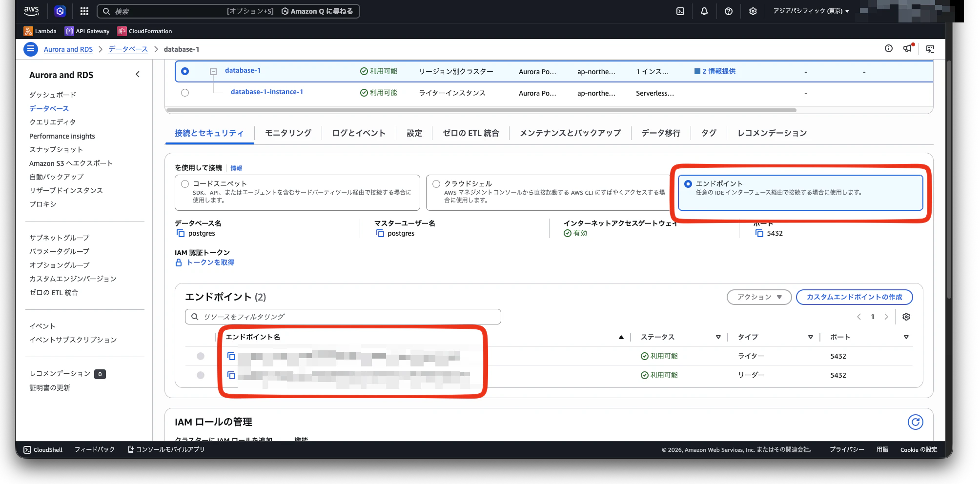Open Performance insights in the sidebar
Screen dimensions: 980x484
pos(62,136)
